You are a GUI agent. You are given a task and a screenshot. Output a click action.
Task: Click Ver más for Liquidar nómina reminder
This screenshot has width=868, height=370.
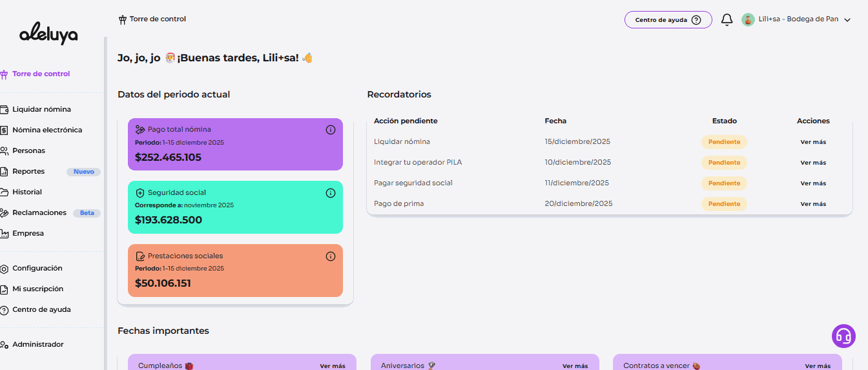812,142
